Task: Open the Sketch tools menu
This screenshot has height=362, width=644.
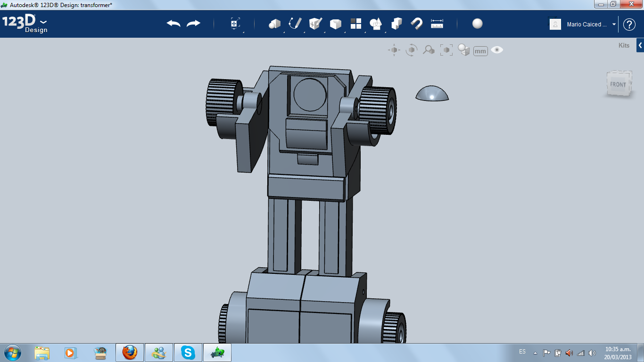Action: pos(295,24)
